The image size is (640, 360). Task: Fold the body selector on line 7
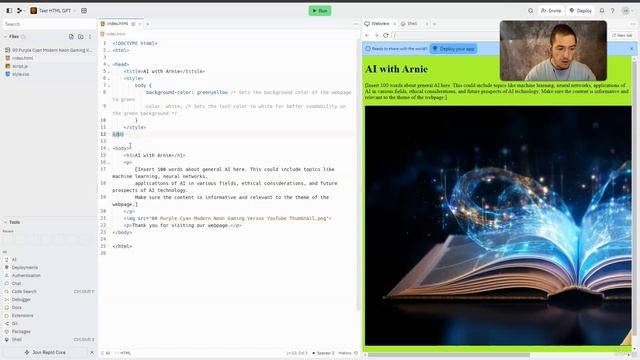109,86
